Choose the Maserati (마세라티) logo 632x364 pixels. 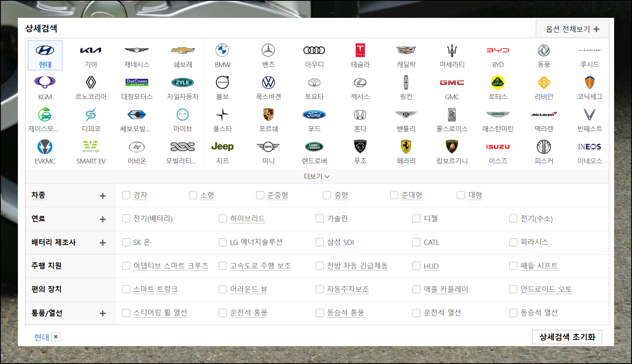tap(452, 50)
